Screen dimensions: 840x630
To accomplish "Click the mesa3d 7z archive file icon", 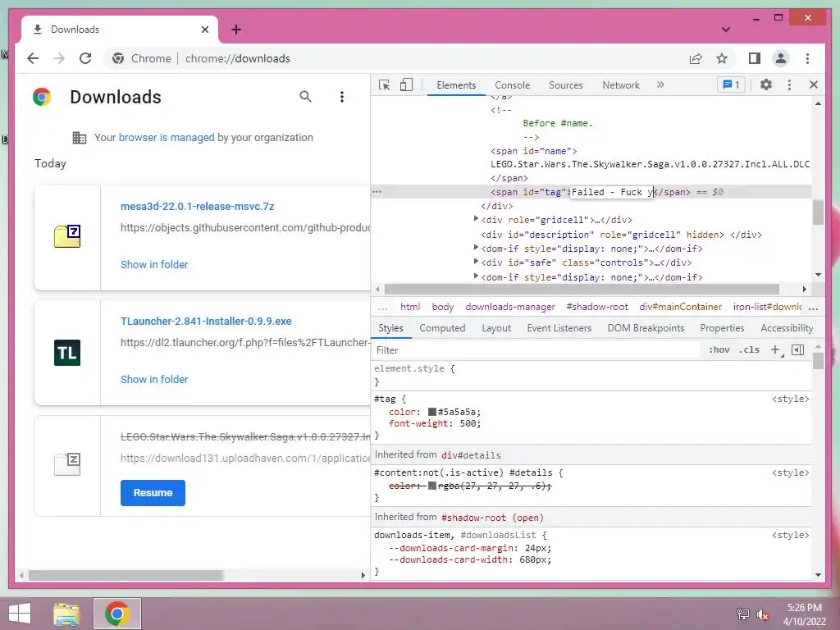I will tap(67, 236).
